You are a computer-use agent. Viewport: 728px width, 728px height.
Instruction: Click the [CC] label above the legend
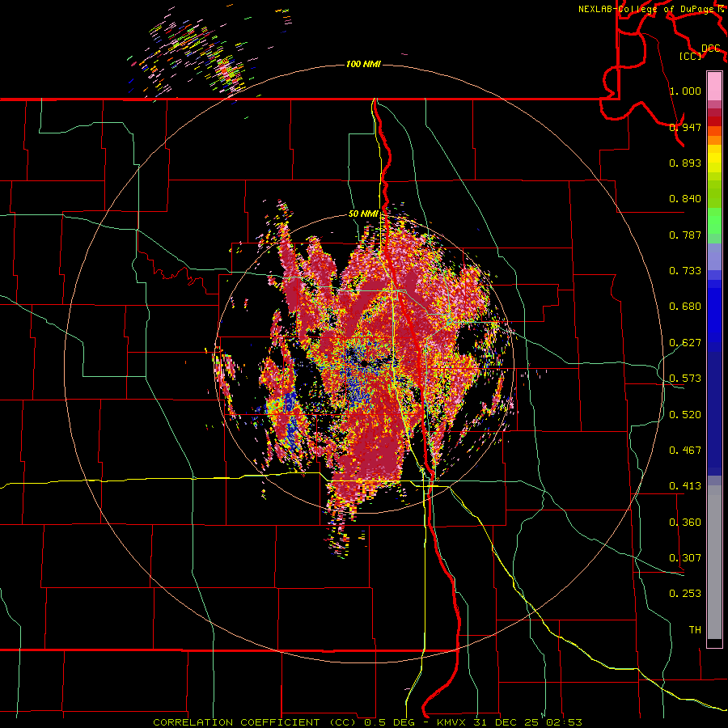[x=691, y=56]
